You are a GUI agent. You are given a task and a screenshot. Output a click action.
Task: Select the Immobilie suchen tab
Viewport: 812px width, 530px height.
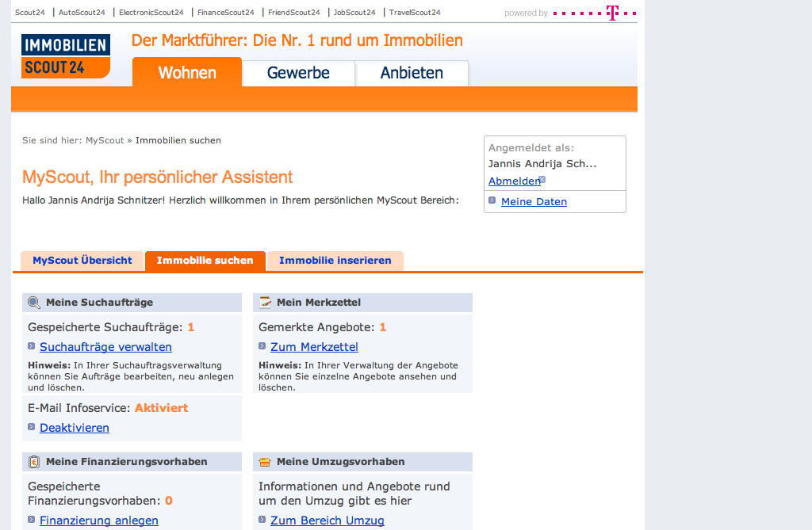pyautogui.click(x=205, y=261)
